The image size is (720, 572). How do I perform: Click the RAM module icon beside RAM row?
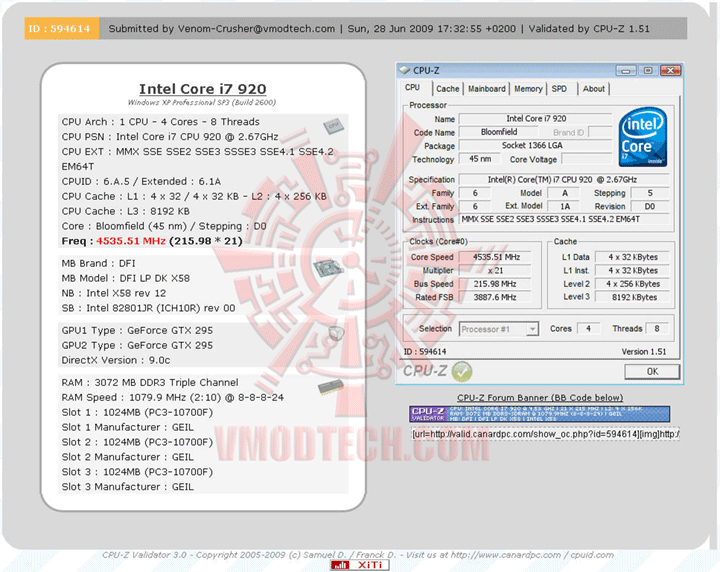pyautogui.click(x=331, y=387)
